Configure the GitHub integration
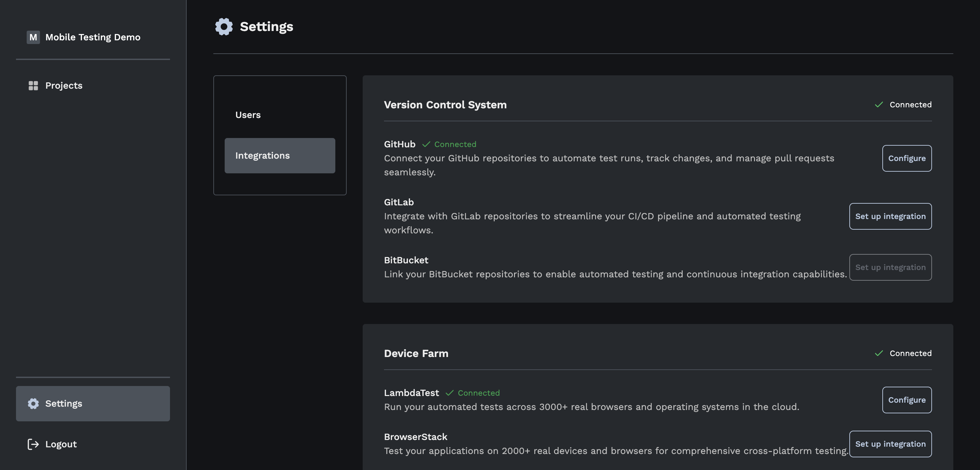The image size is (980, 470). [x=907, y=158]
